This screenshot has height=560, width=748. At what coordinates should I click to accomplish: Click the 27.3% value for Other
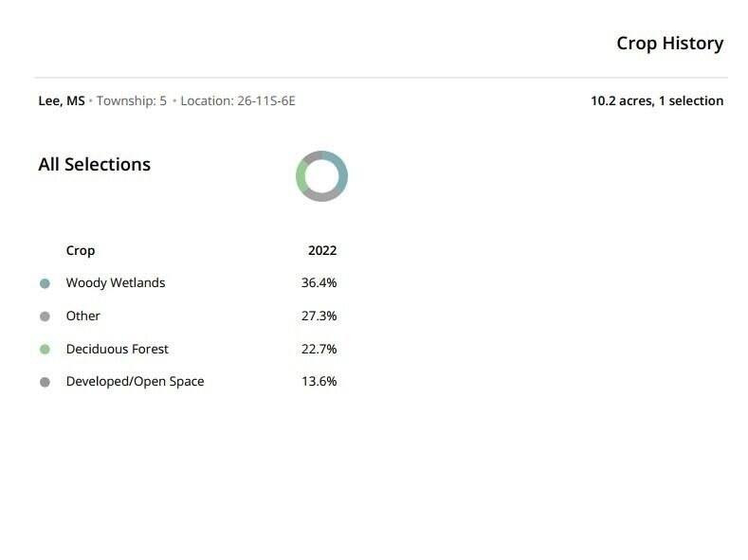pos(319,316)
